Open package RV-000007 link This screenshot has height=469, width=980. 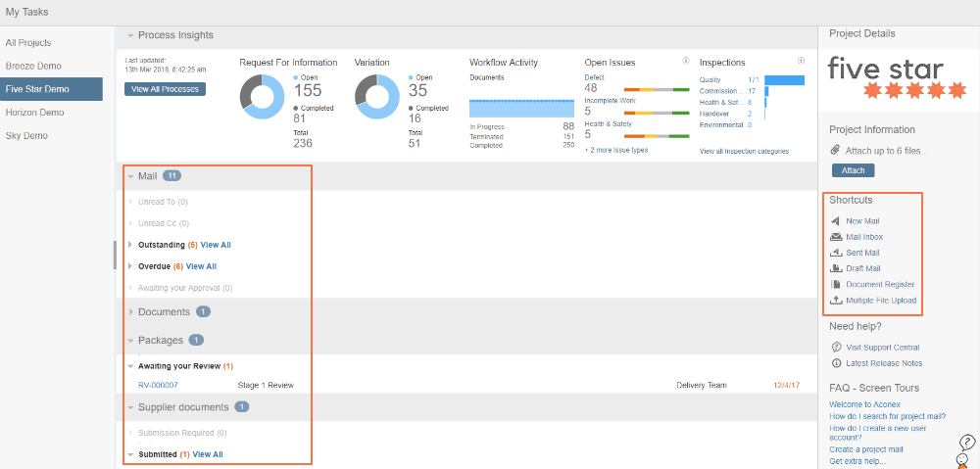pyautogui.click(x=158, y=386)
